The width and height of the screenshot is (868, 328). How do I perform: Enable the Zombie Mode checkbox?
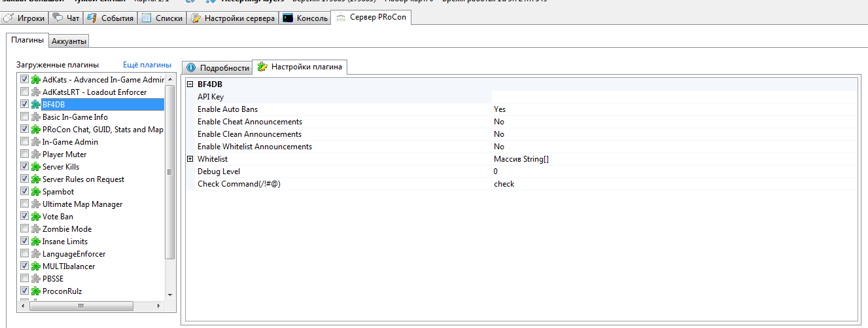[x=25, y=229]
